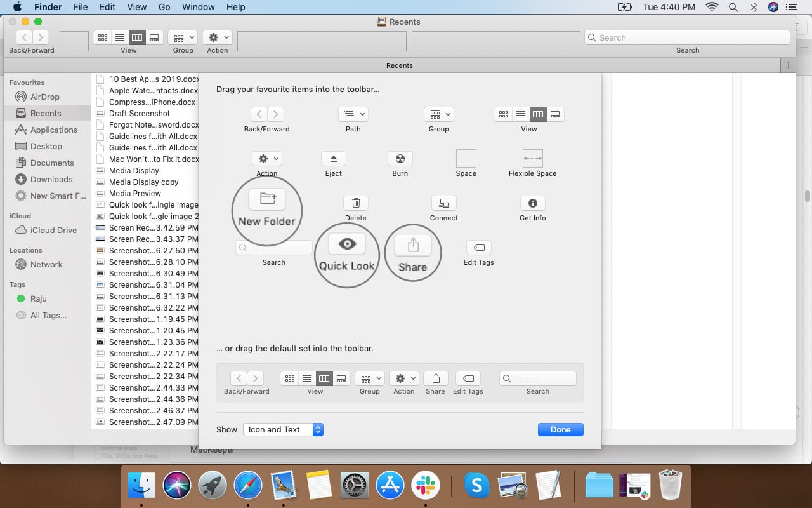This screenshot has height=508, width=812.
Task: Click the Connect icon
Action: point(443,203)
